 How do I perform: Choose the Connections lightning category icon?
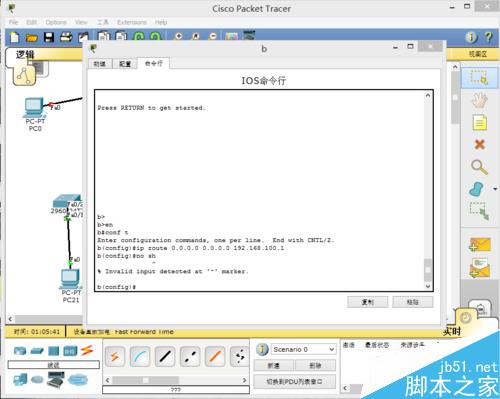click(87, 350)
